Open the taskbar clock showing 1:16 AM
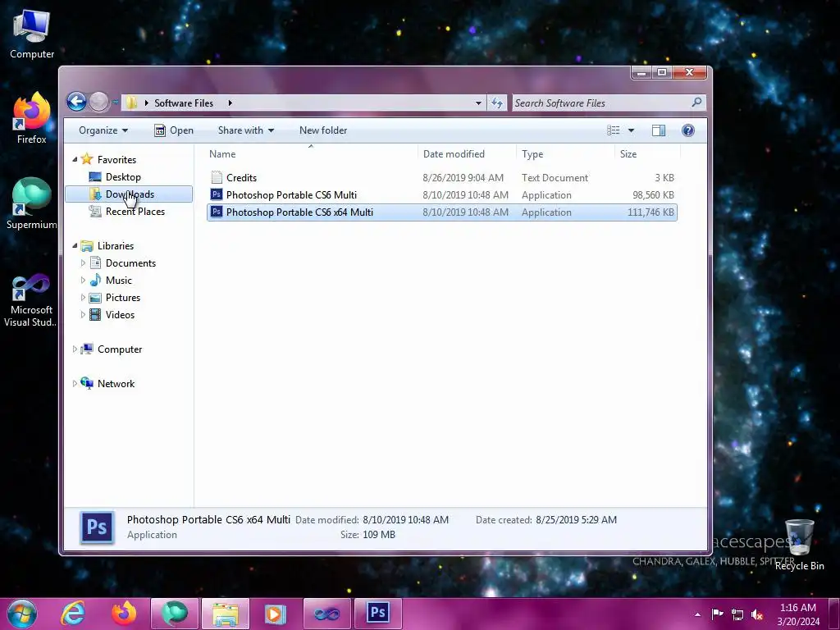The height and width of the screenshot is (630, 840). [798, 614]
